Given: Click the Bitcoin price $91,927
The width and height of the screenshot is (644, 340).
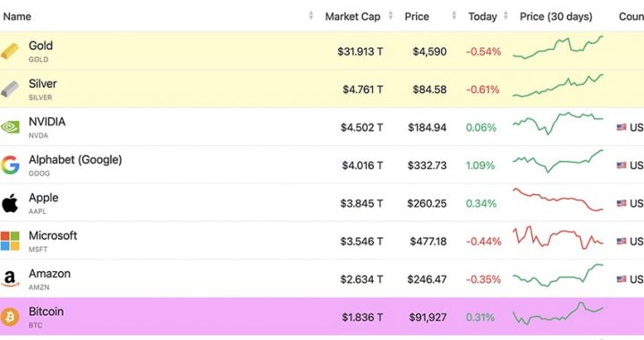Looking at the screenshot, I should click(428, 318).
